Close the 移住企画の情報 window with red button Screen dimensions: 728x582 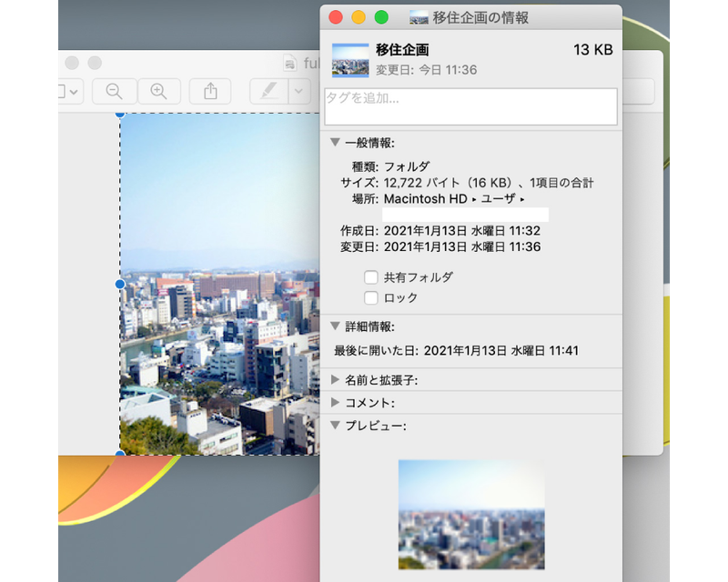pos(336,17)
